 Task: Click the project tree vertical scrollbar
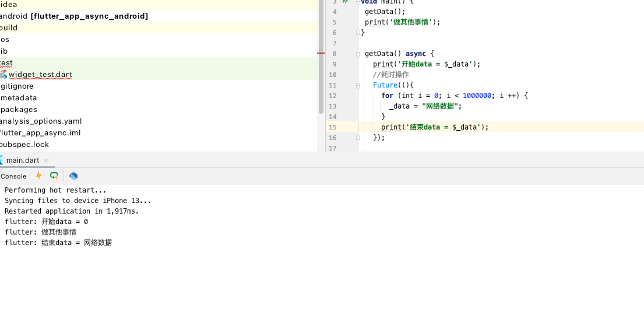point(321,58)
